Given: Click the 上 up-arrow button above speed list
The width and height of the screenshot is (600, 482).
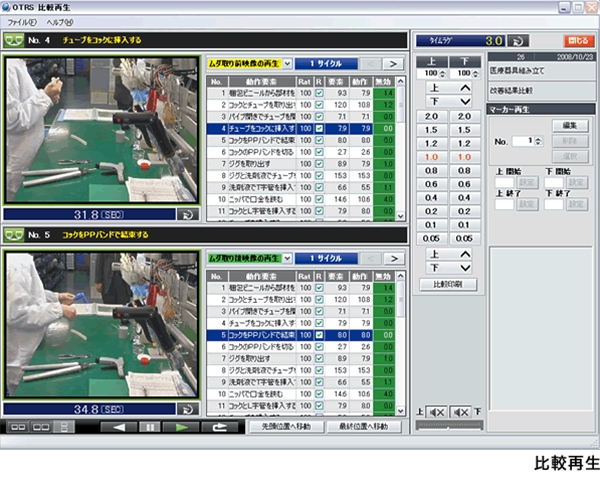Looking at the screenshot, I should 448,88.
